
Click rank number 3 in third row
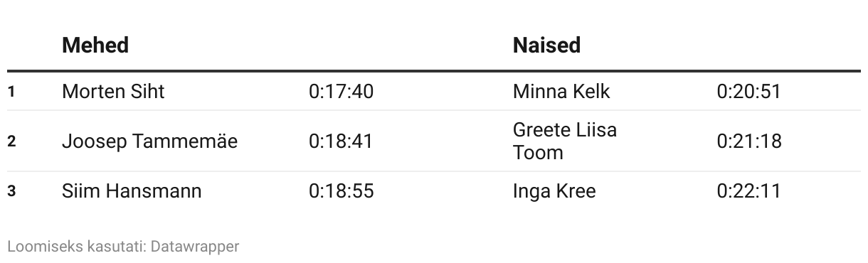tap(11, 191)
